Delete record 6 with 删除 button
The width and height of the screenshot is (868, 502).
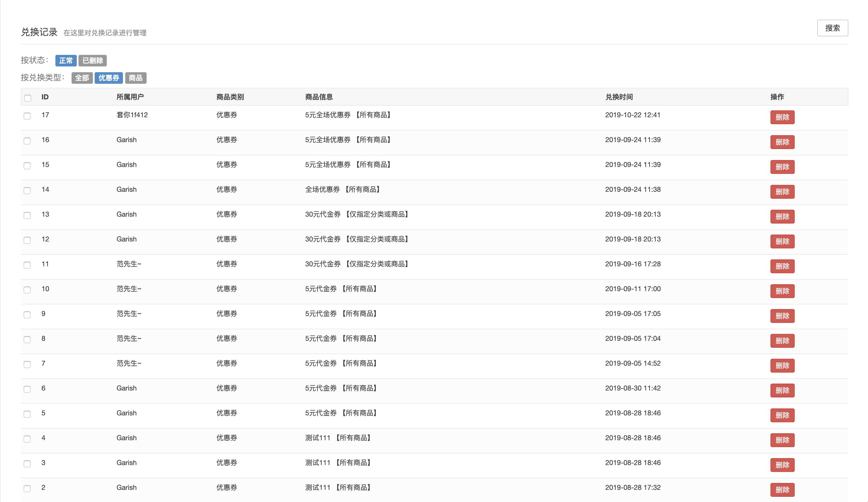pos(782,390)
